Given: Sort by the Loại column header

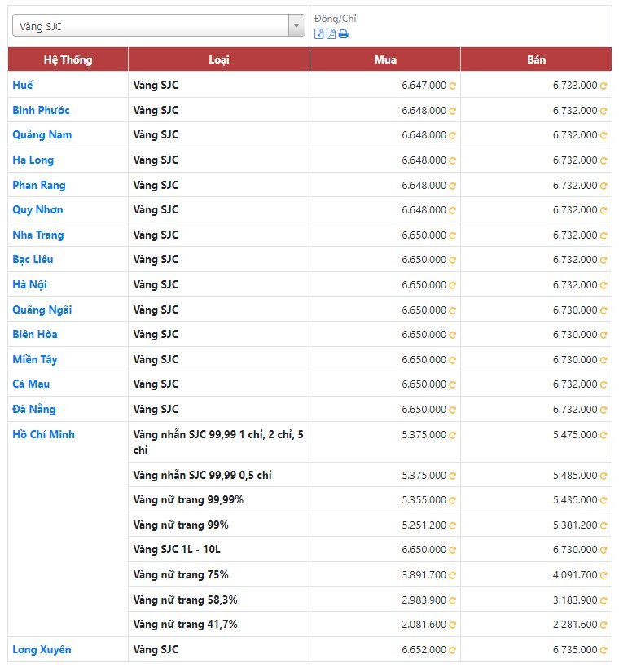Looking at the screenshot, I should 218,59.
